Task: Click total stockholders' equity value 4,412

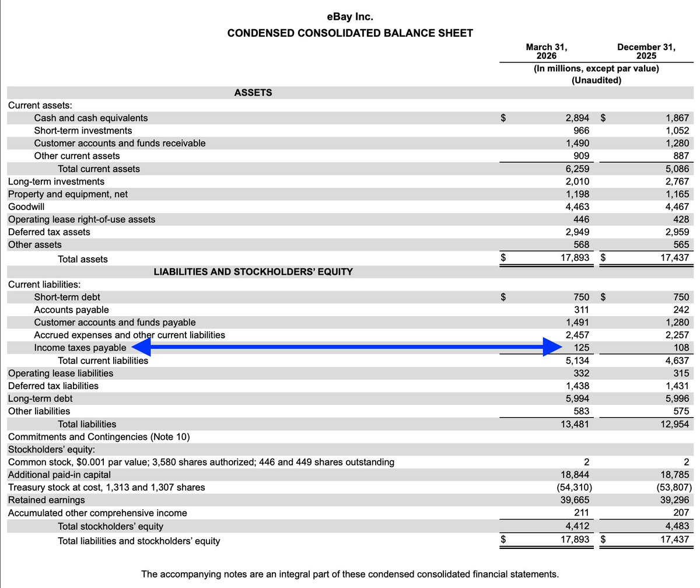Action: point(577,527)
